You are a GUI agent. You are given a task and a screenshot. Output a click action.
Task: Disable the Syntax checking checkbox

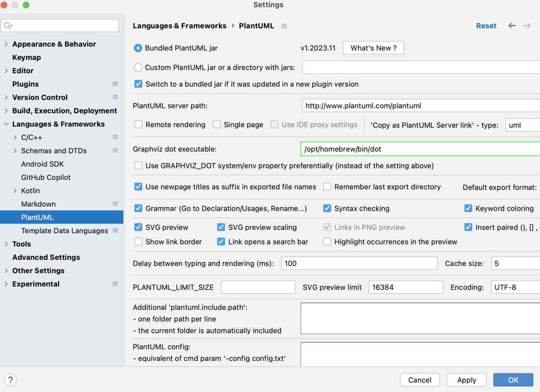pos(327,209)
